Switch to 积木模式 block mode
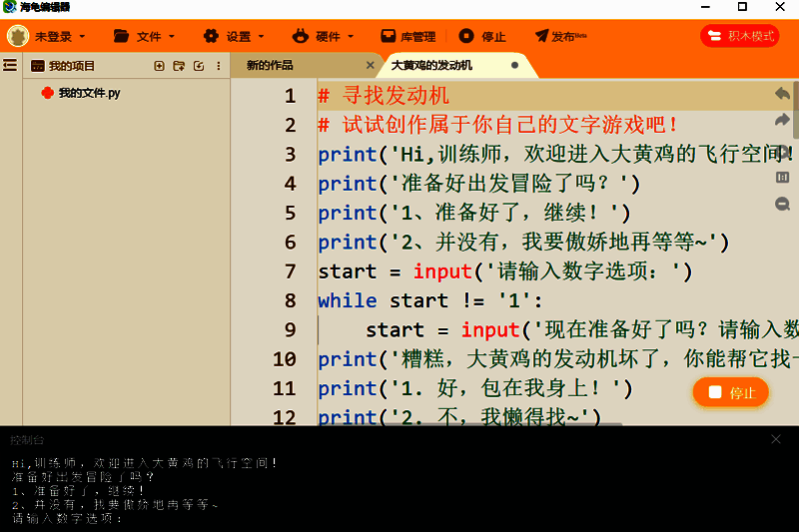Screen dimensions: 799x532 pyautogui.click(x=740, y=37)
